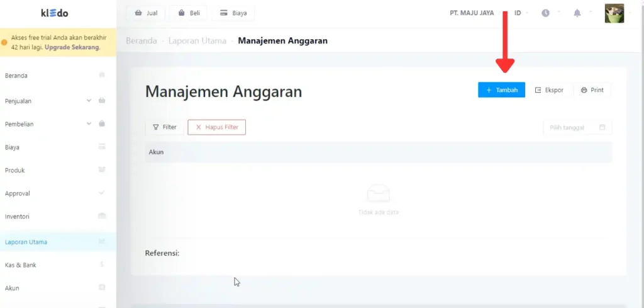Click the printer icon in Print button
644x308 pixels.
click(584, 90)
